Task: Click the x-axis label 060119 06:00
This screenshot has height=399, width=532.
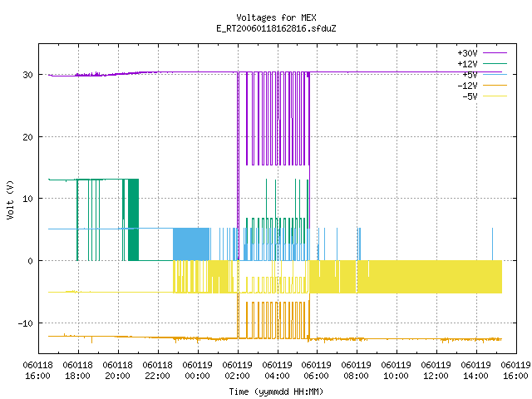Action: 316,371
